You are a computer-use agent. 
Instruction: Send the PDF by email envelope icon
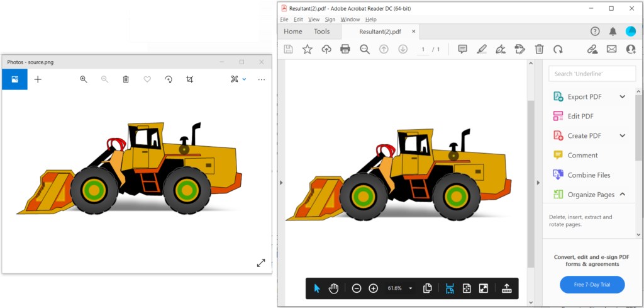[x=611, y=49]
